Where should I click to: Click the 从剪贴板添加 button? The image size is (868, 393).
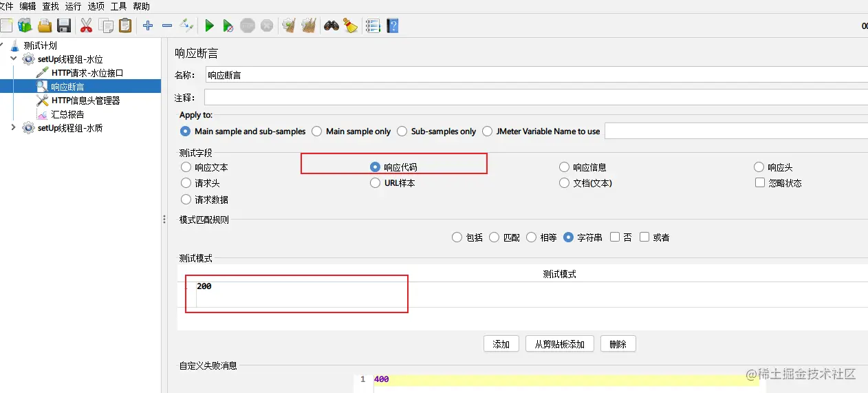560,344
